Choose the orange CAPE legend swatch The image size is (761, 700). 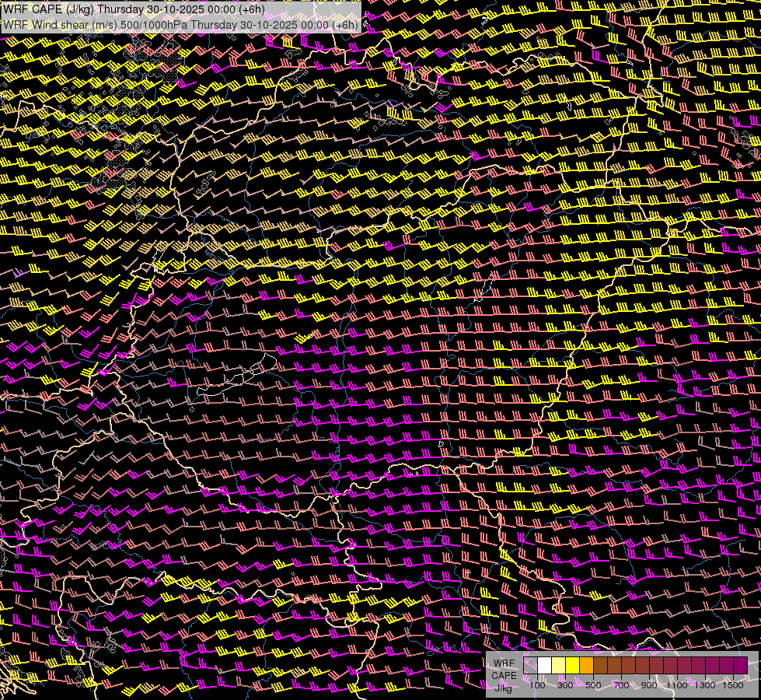[x=587, y=665]
